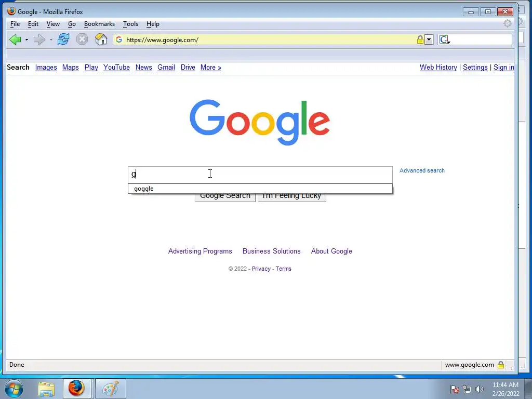Click the Google favicon in address bar
The width and height of the screenshot is (532, 399).
coord(119,39)
